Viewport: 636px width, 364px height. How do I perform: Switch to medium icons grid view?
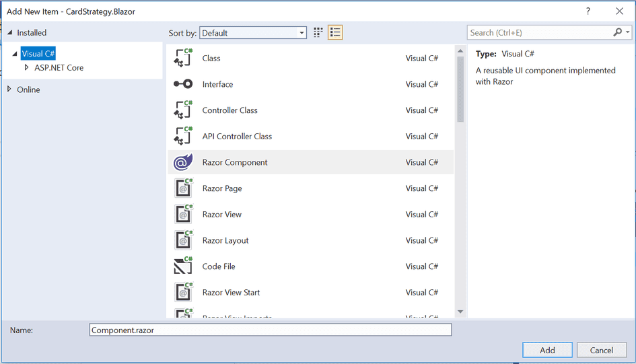point(318,32)
